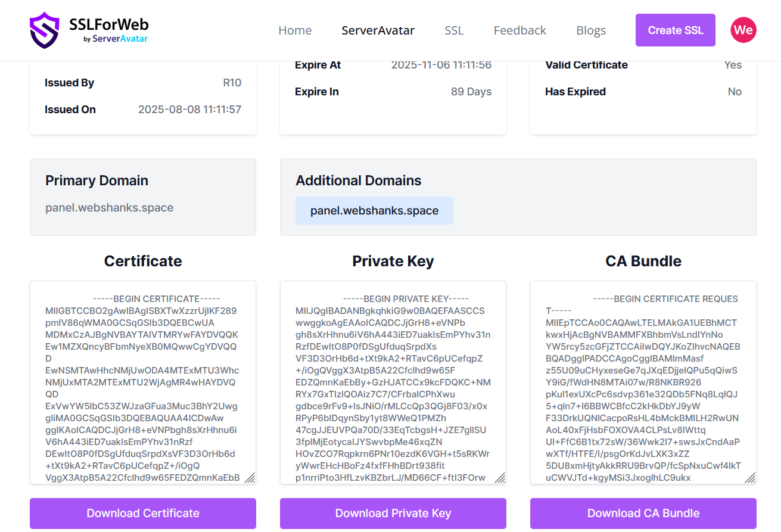Screen dimensions: 781x532
Task: Click the Primary Domain heading
Action: tap(97, 181)
